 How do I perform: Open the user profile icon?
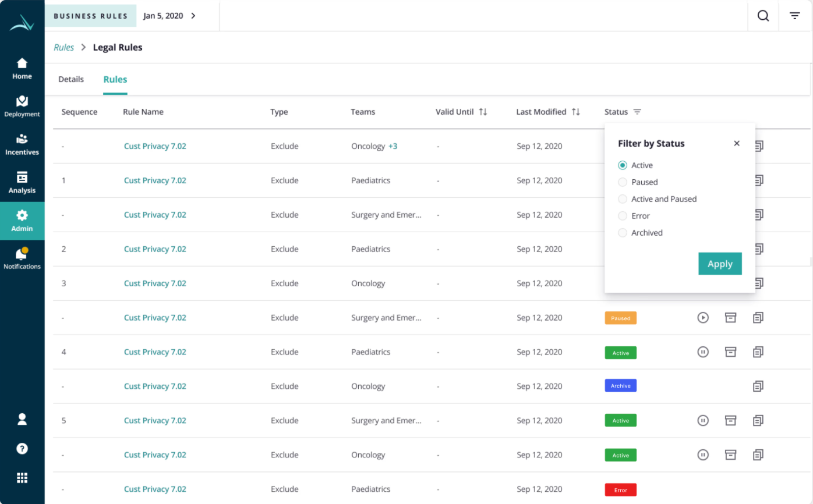pyautogui.click(x=22, y=419)
